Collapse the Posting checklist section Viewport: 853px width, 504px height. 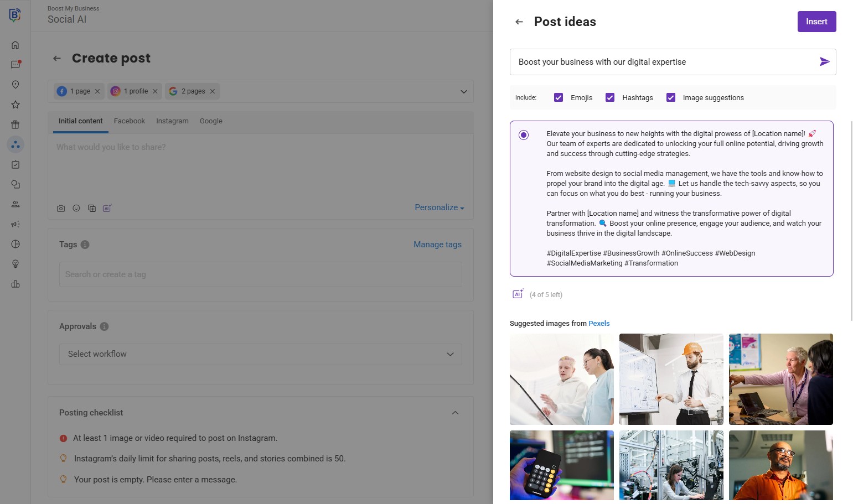[455, 413]
